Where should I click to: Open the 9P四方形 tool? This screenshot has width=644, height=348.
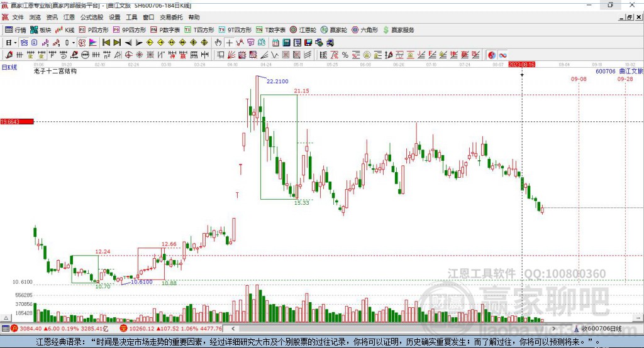130,30
